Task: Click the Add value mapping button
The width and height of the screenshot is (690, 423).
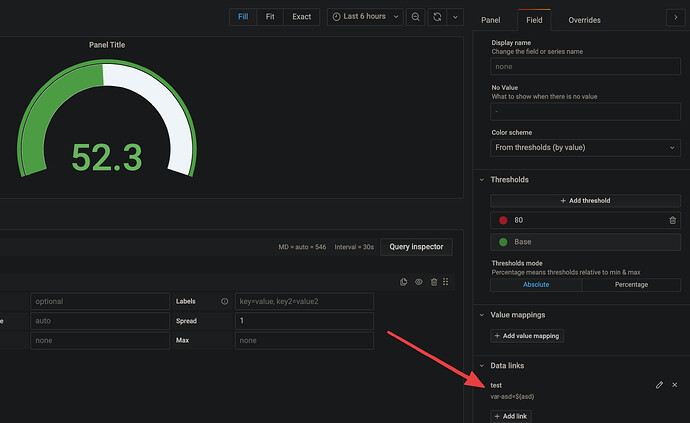Action: (x=527, y=336)
